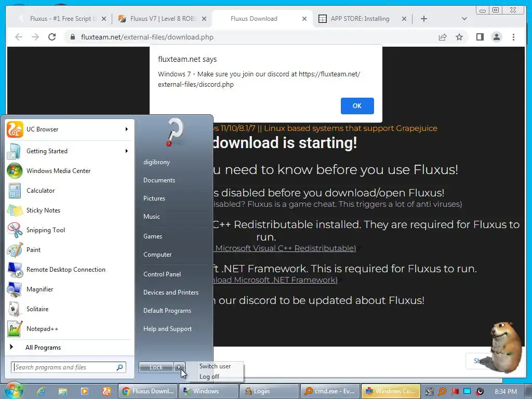The image size is (532, 399).
Task: Switch to Windows Co... taskbar button
Action: (x=391, y=391)
